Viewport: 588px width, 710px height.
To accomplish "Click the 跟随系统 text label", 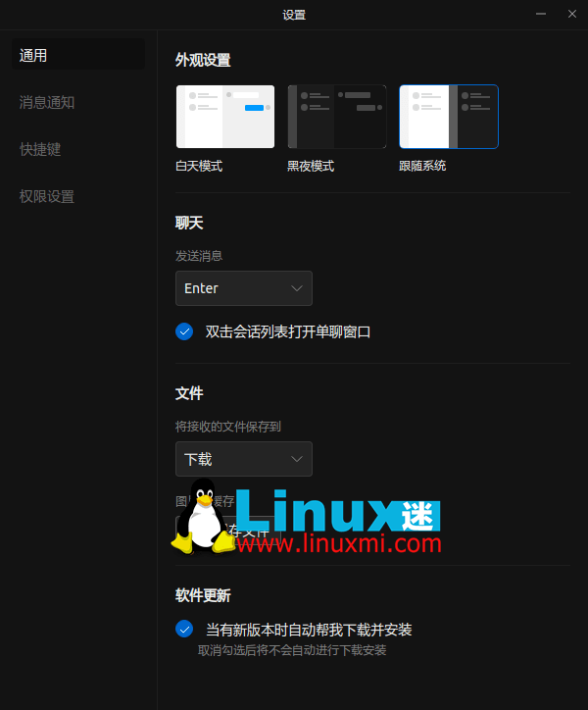I will (422, 166).
